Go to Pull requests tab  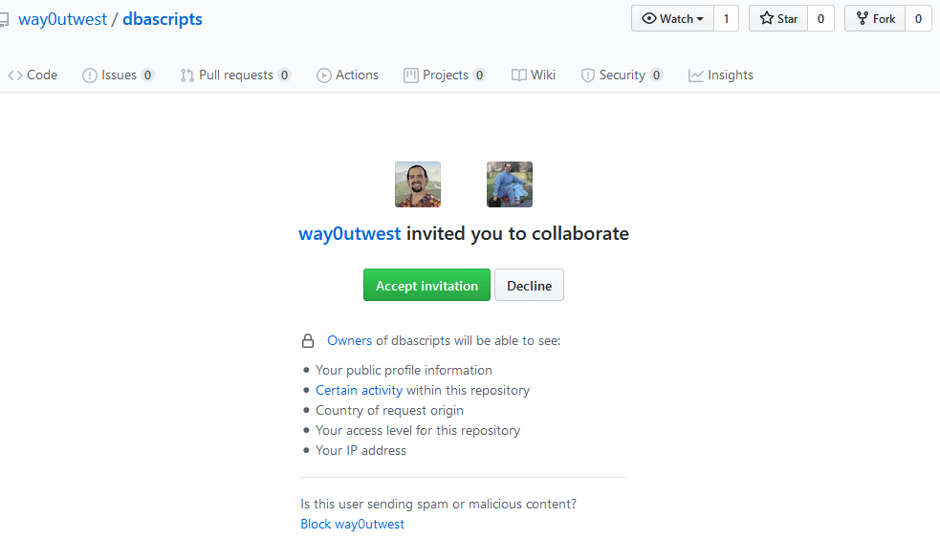235,75
